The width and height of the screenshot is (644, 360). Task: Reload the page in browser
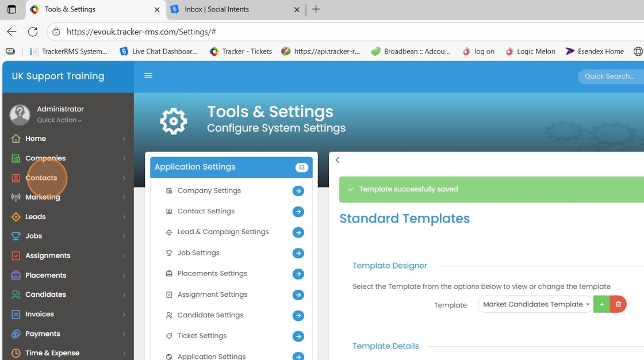[x=33, y=32]
